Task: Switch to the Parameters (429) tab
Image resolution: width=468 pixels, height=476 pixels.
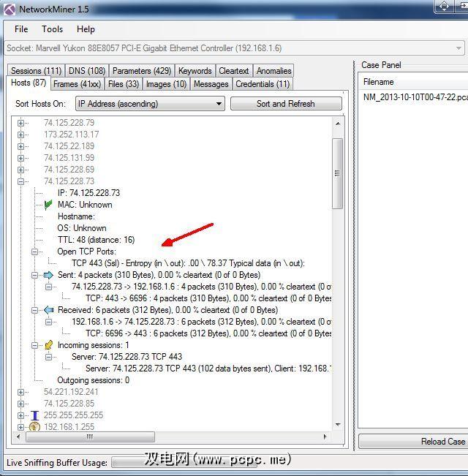Action: point(142,71)
